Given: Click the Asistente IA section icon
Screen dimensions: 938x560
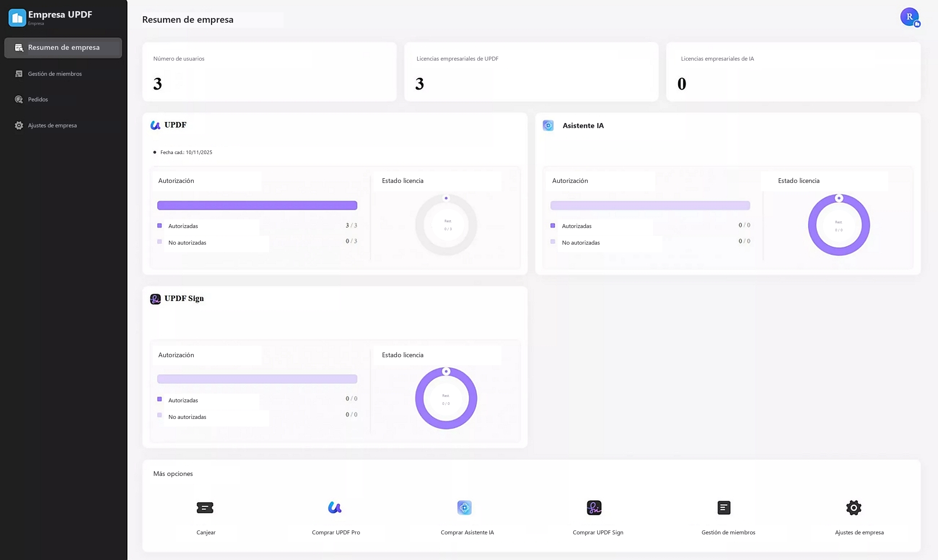Looking at the screenshot, I should 548,125.
